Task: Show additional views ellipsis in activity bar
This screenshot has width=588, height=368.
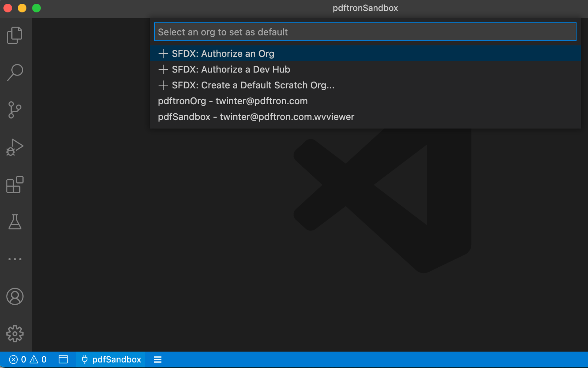Action: [x=15, y=259]
